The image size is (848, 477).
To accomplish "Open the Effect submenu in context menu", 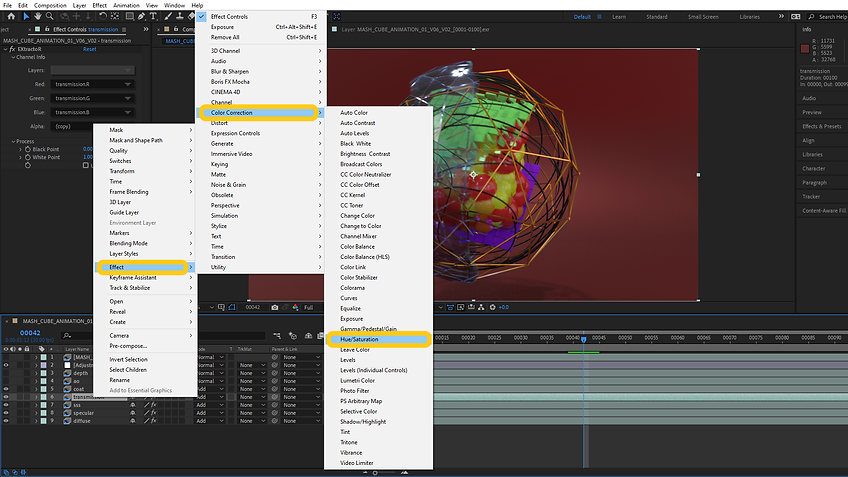I will click(x=143, y=267).
